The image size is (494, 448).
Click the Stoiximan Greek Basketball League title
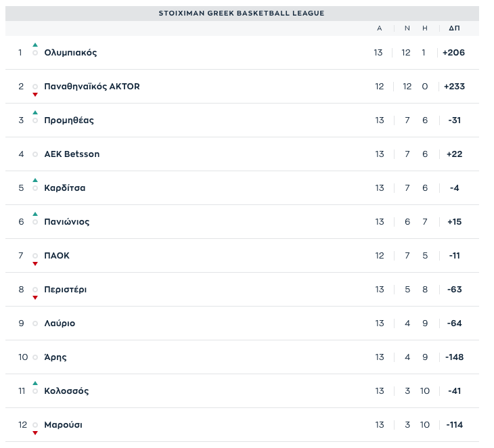[242, 14]
